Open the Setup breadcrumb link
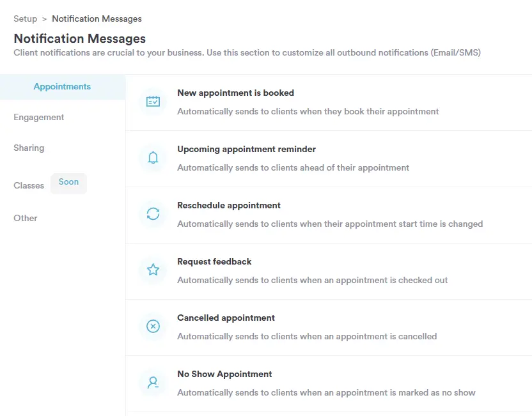 (x=26, y=19)
